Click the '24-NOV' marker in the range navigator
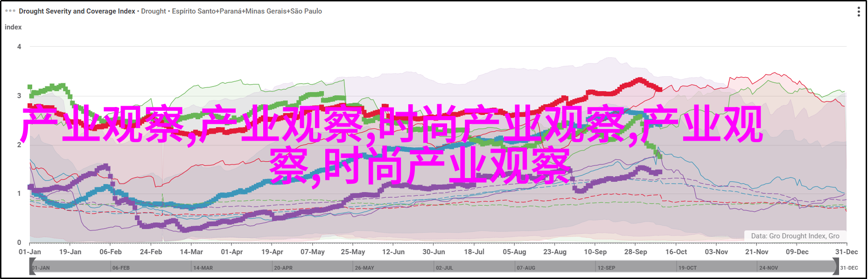 coord(769,268)
